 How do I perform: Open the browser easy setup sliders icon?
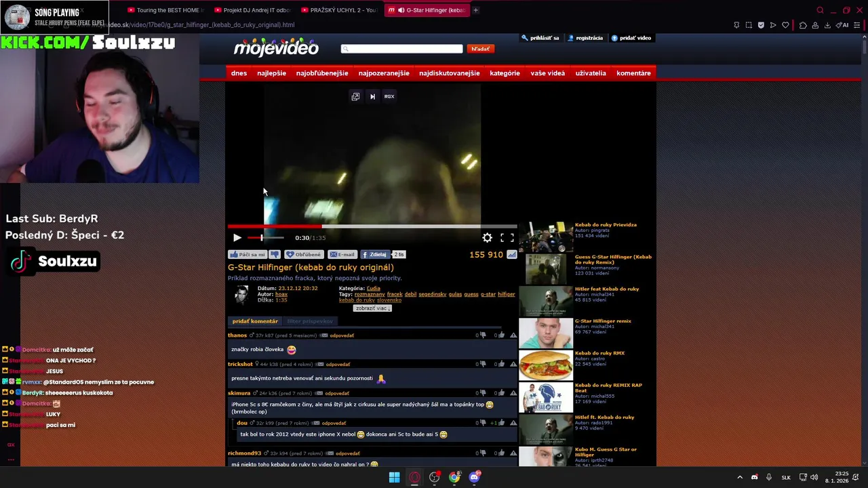click(858, 25)
